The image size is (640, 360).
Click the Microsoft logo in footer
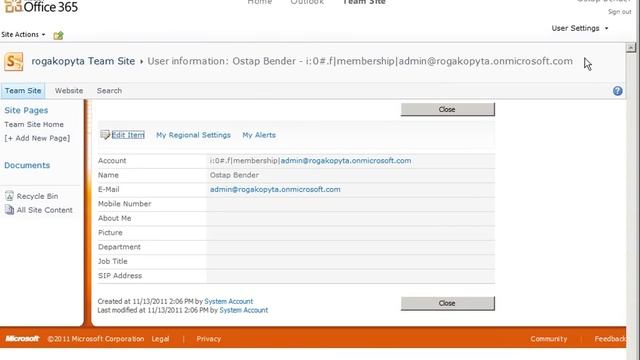[x=22, y=339]
